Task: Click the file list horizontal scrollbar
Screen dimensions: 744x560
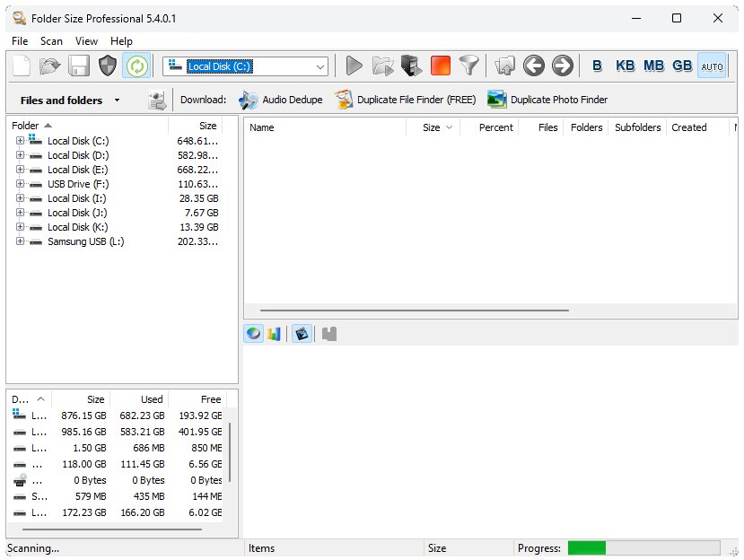Action: pos(415,311)
